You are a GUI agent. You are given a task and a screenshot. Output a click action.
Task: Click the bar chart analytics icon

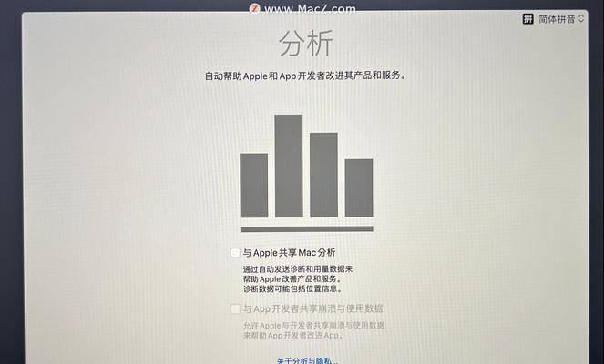307,173
